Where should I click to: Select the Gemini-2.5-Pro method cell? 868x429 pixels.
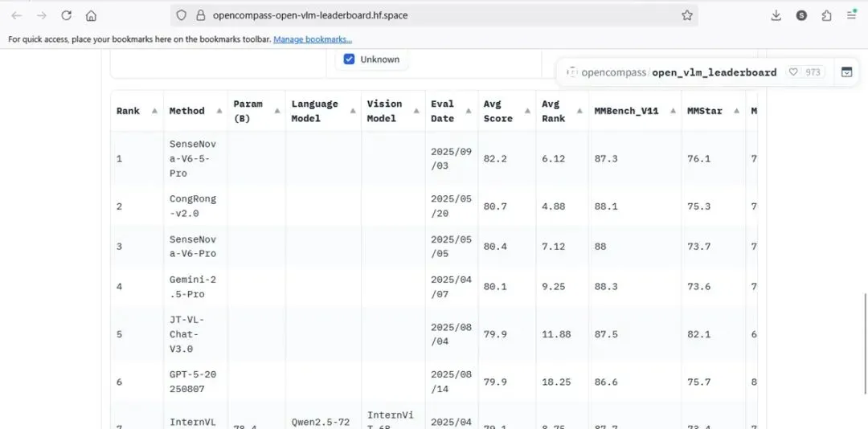click(x=195, y=287)
